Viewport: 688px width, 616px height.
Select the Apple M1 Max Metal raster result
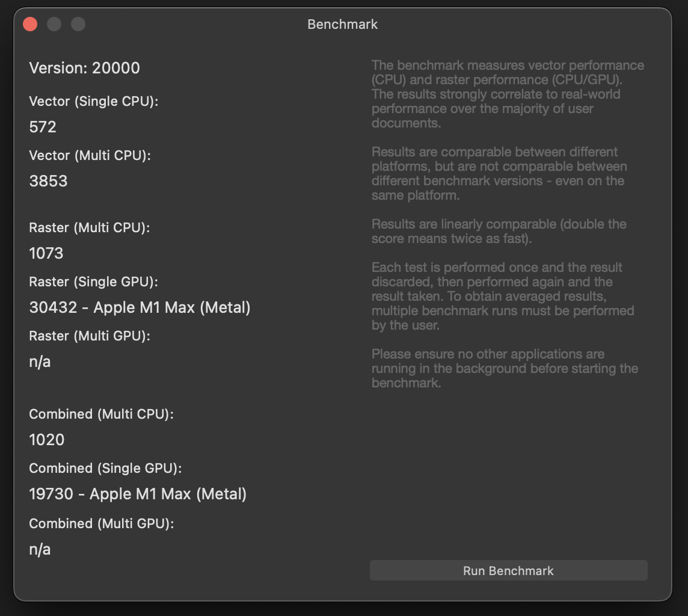140,307
